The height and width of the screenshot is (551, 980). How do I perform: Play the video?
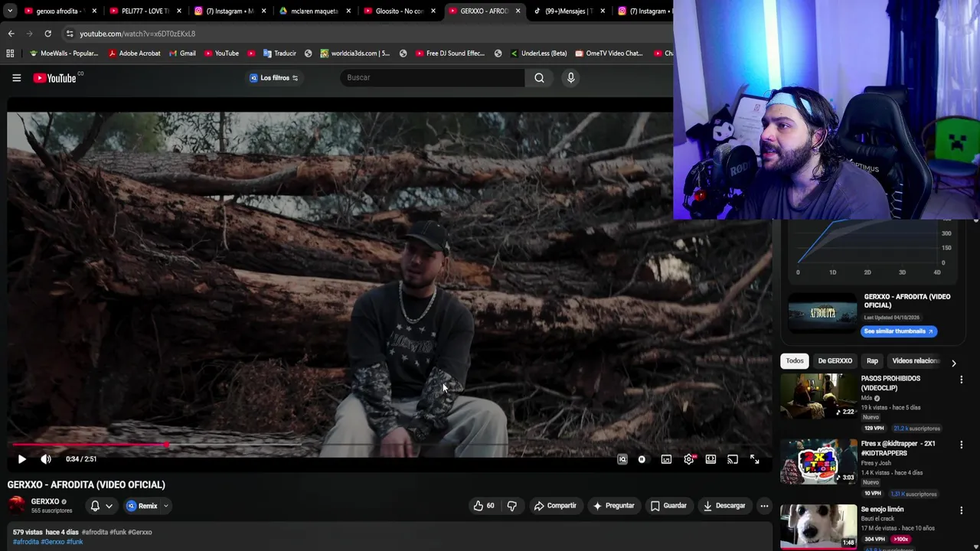21,459
